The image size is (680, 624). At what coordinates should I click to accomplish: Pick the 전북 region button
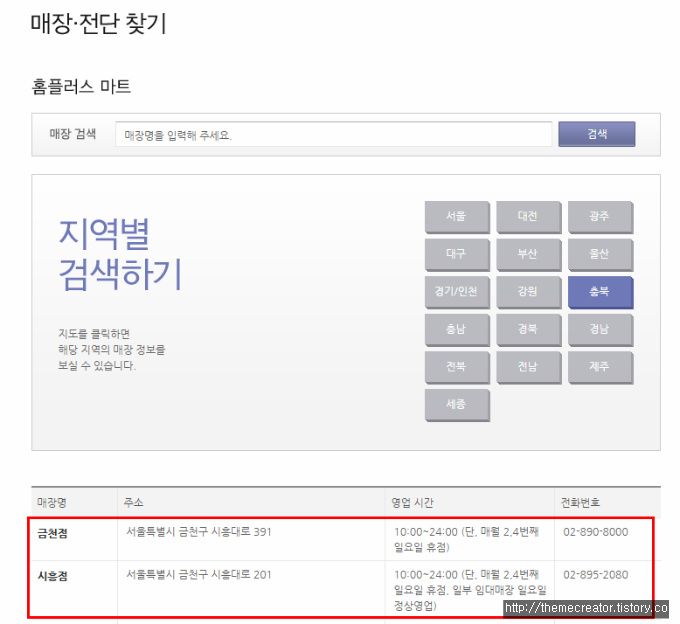457,367
